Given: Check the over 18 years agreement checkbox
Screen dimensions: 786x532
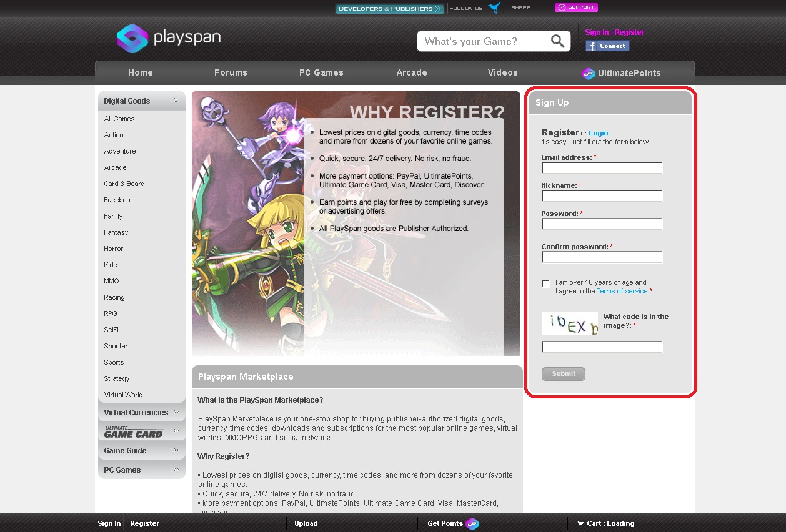Looking at the screenshot, I should [x=545, y=283].
